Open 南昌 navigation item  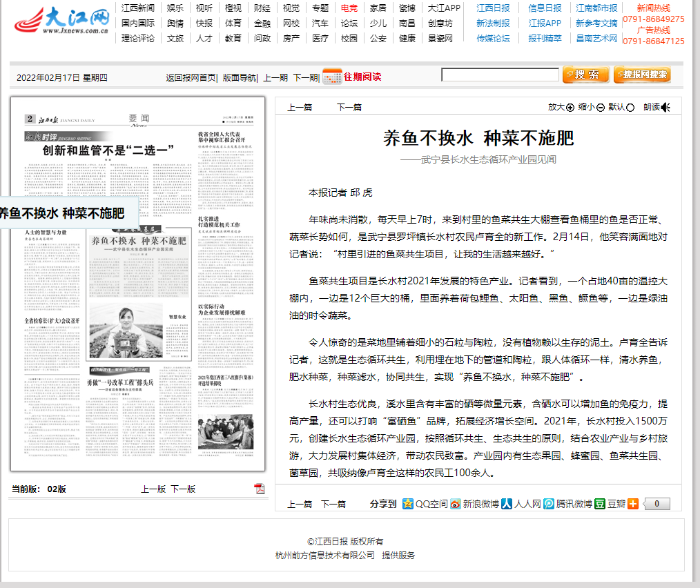pyautogui.click(x=407, y=23)
